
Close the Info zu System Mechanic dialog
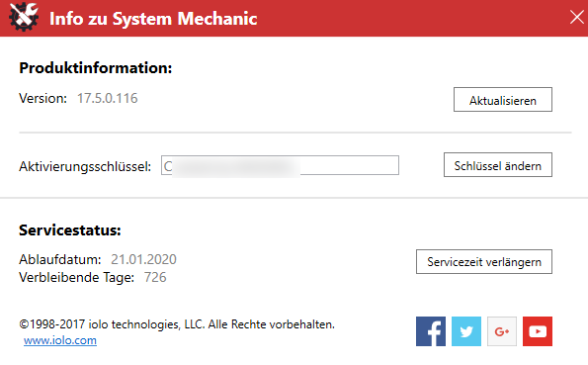tap(577, 17)
